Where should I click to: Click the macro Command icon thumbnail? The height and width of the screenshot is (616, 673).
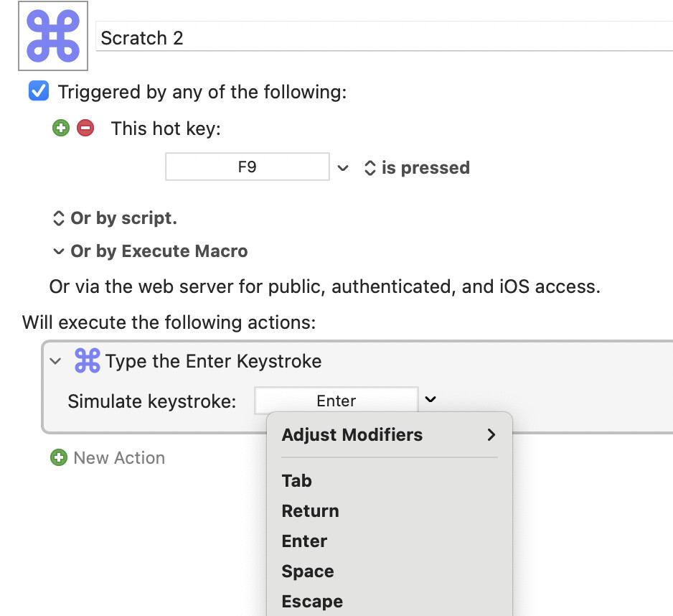(x=53, y=36)
